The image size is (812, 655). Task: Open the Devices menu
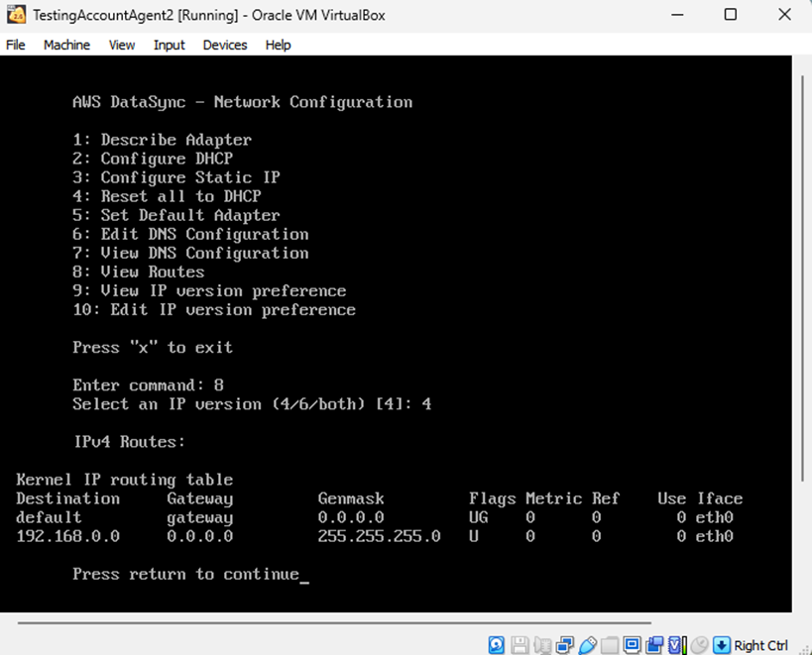[225, 45]
